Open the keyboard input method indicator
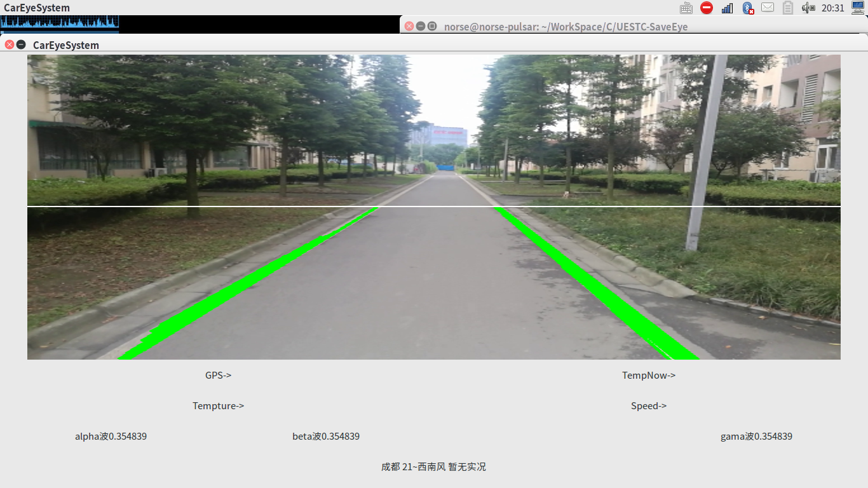 pyautogui.click(x=686, y=8)
